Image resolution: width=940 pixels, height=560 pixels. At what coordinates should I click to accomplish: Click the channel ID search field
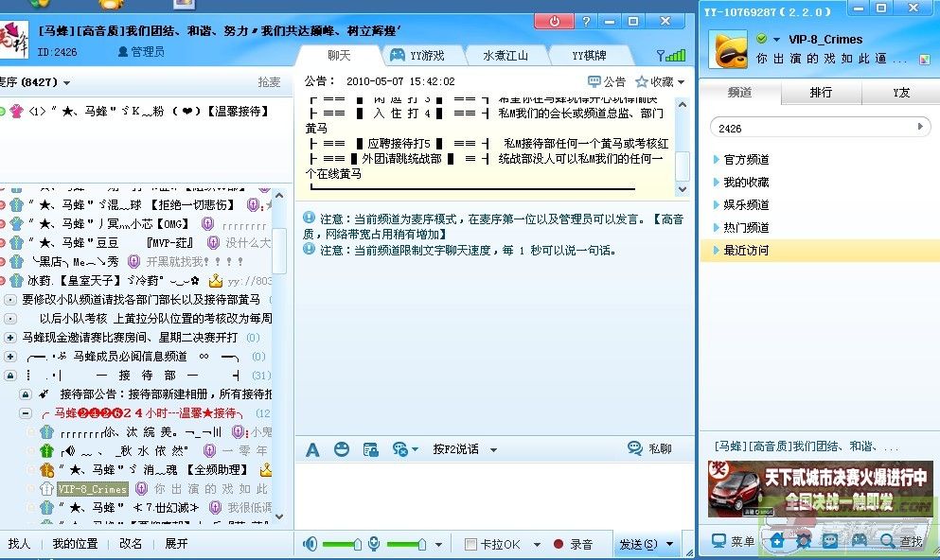(x=810, y=128)
